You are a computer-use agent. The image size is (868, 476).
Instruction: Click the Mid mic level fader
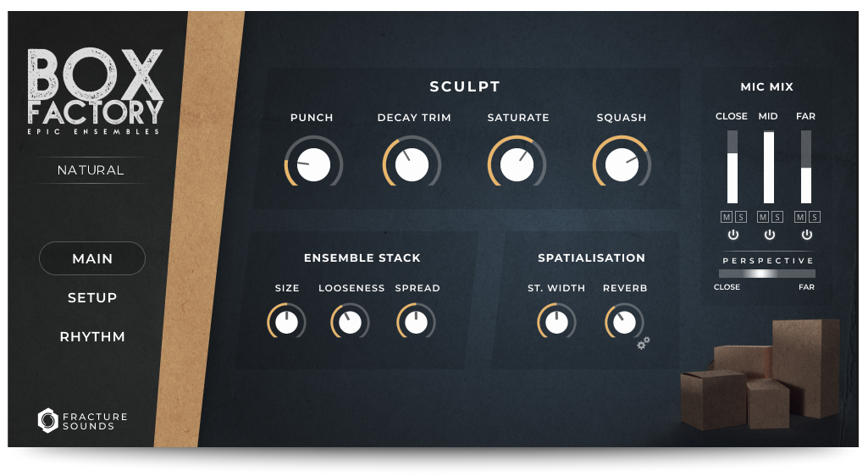[x=769, y=167]
